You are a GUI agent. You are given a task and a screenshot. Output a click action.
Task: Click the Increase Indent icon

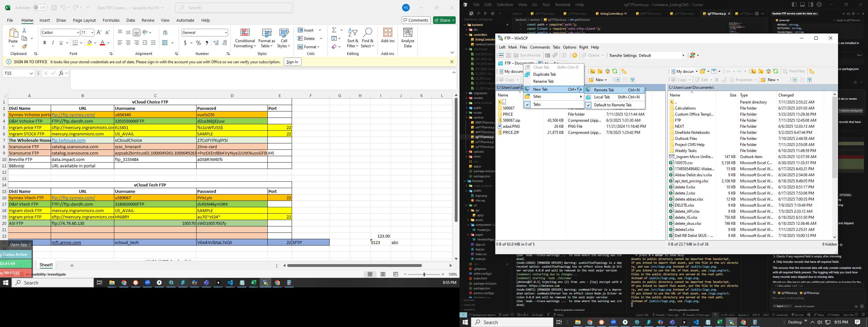tap(153, 43)
